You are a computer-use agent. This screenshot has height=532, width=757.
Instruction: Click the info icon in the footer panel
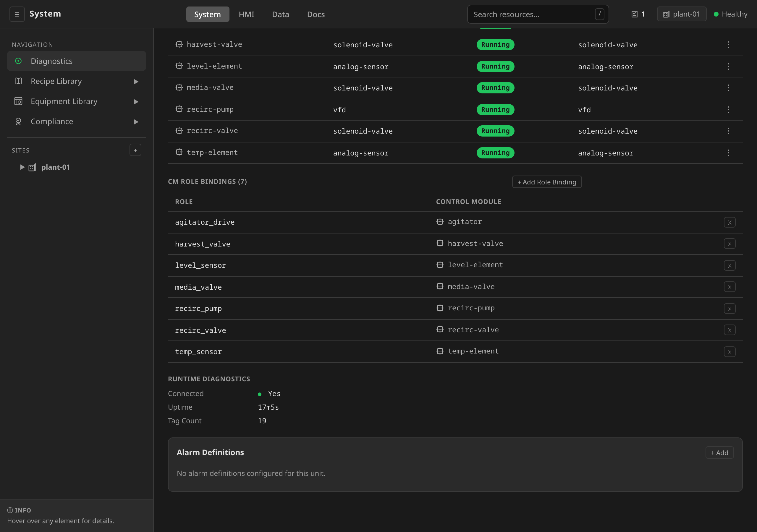[10, 510]
